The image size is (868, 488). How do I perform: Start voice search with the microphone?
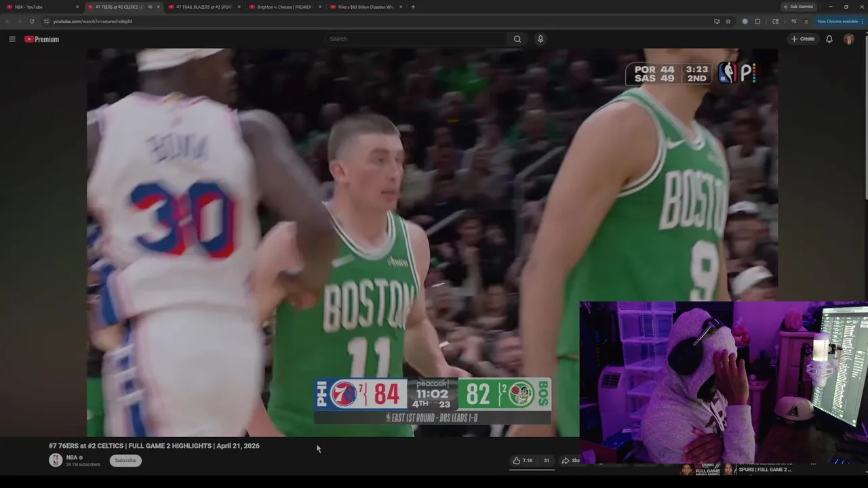point(540,39)
